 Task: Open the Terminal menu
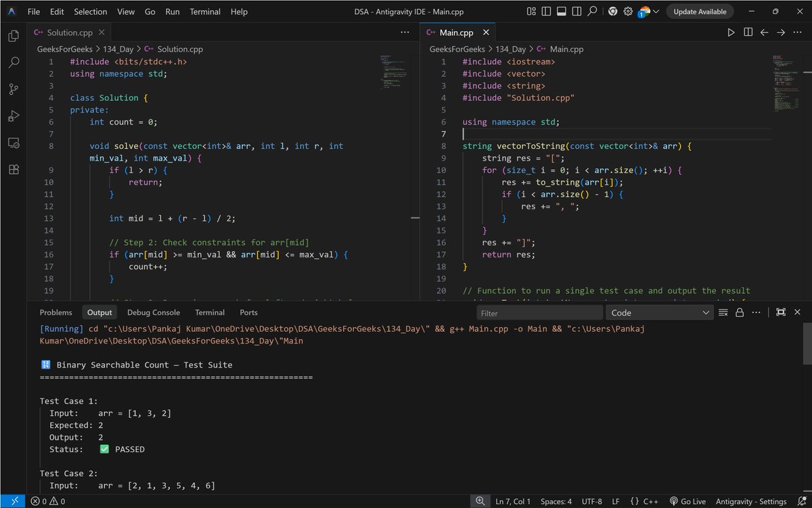click(205, 12)
